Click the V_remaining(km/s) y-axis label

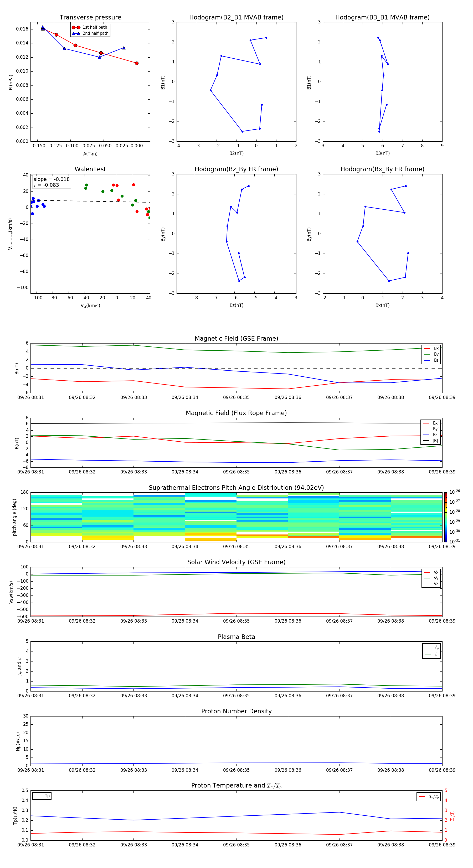pyautogui.click(x=11, y=234)
